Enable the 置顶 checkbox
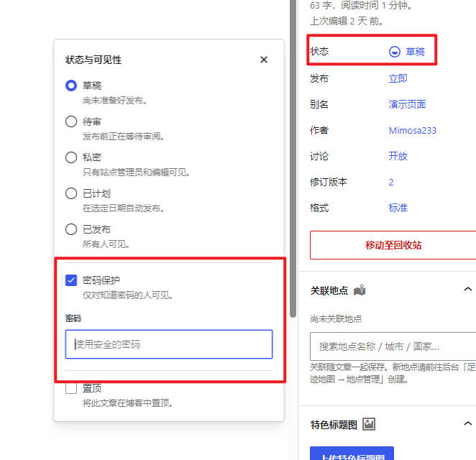Screen dimensions: 476x460 (x=71, y=388)
